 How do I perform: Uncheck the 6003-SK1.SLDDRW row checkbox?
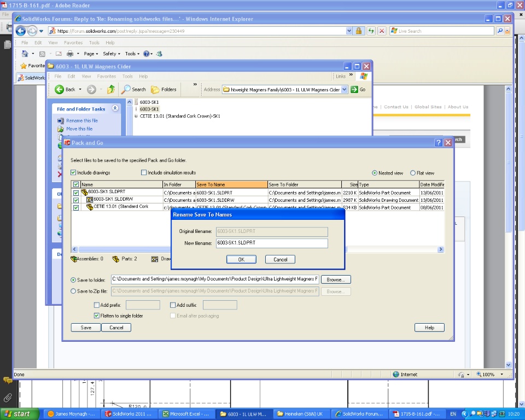click(76, 200)
